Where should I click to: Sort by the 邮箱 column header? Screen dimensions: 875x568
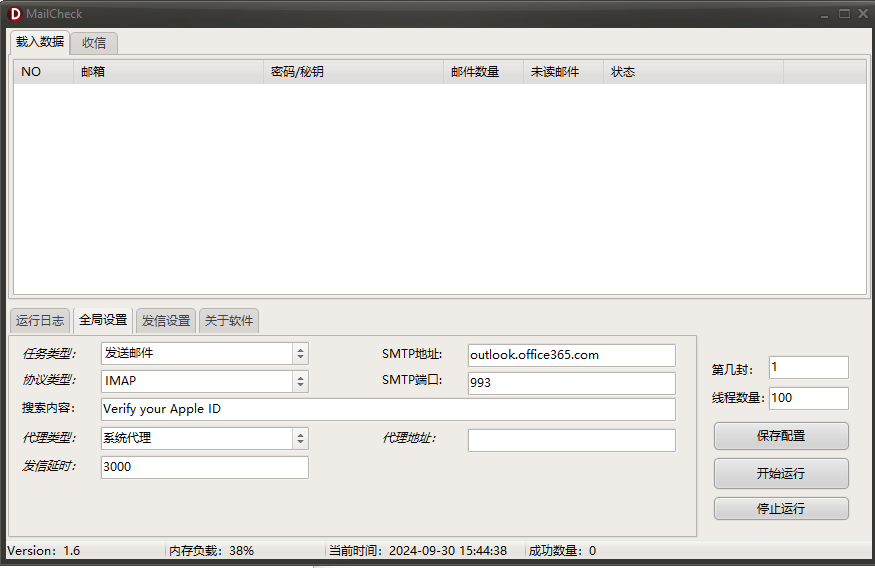(x=168, y=72)
